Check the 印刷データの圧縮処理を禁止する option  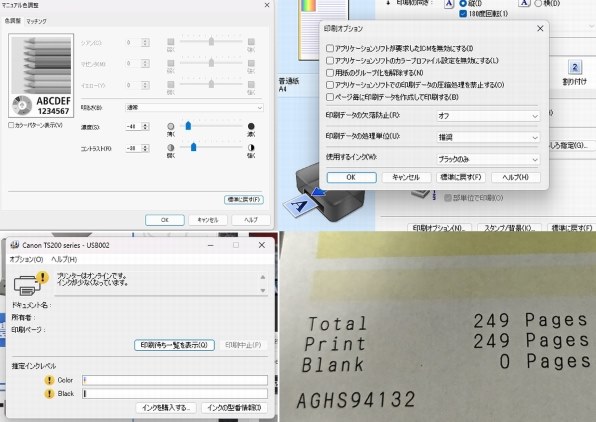tap(330, 85)
